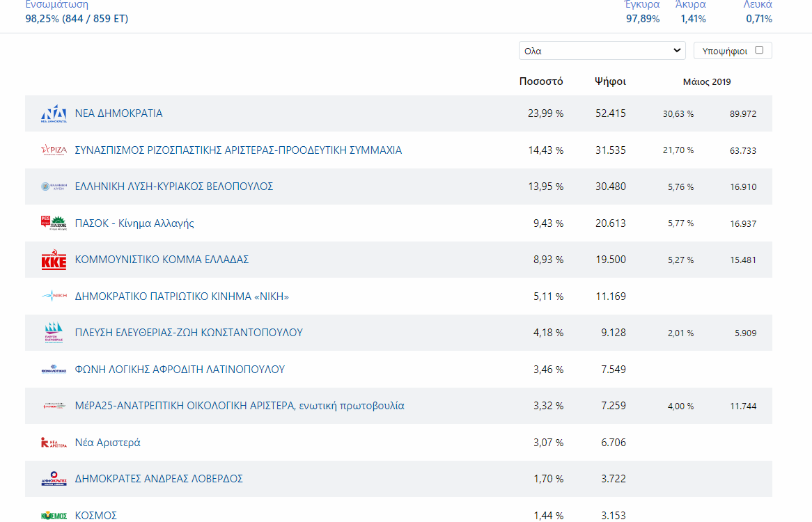Click the Άκυρα 1,41% statistic

pos(691,12)
